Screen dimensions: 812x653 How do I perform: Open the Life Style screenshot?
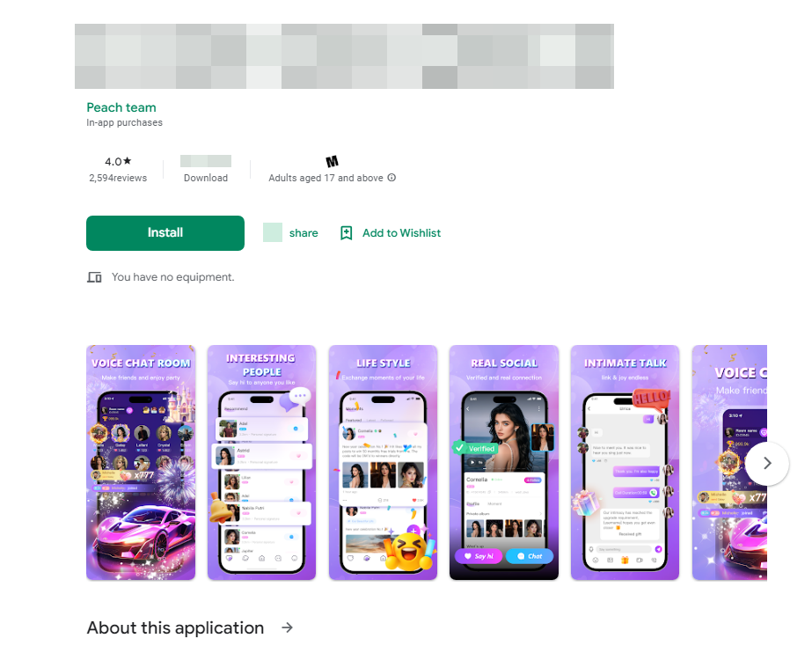coord(384,462)
